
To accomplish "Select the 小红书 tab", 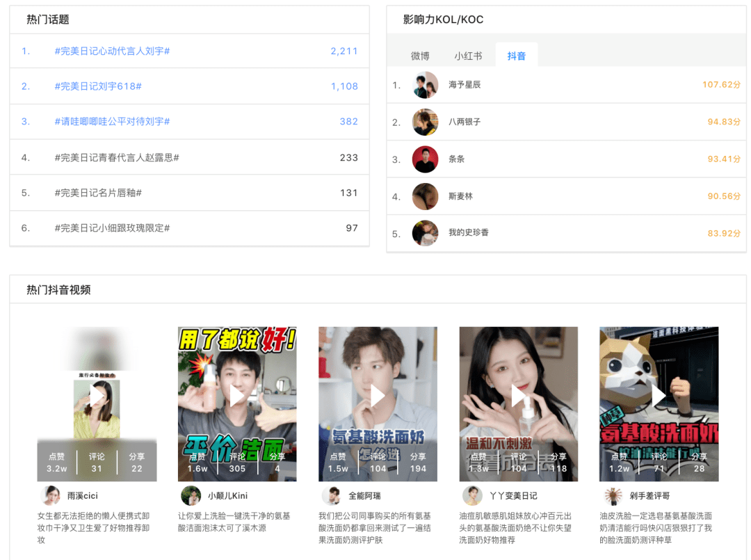I will (x=468, y=56).
